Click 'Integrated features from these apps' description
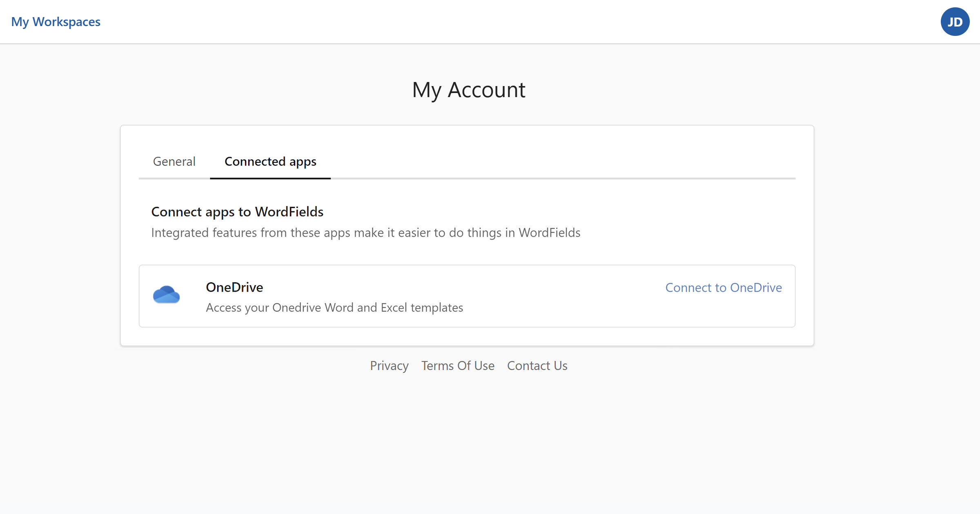This screenshot has height=514, width=980. [365, 233]
